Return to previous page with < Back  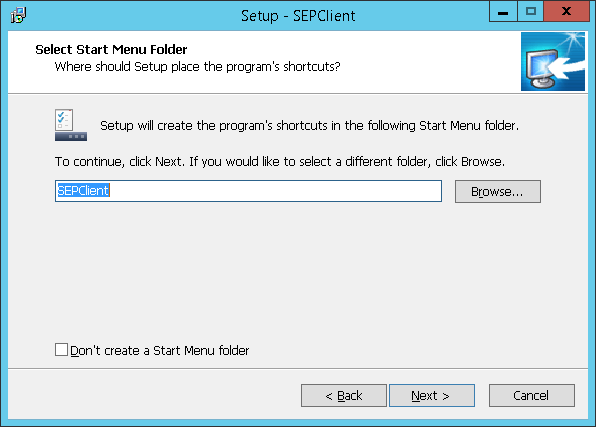click(x=344, y=395)
